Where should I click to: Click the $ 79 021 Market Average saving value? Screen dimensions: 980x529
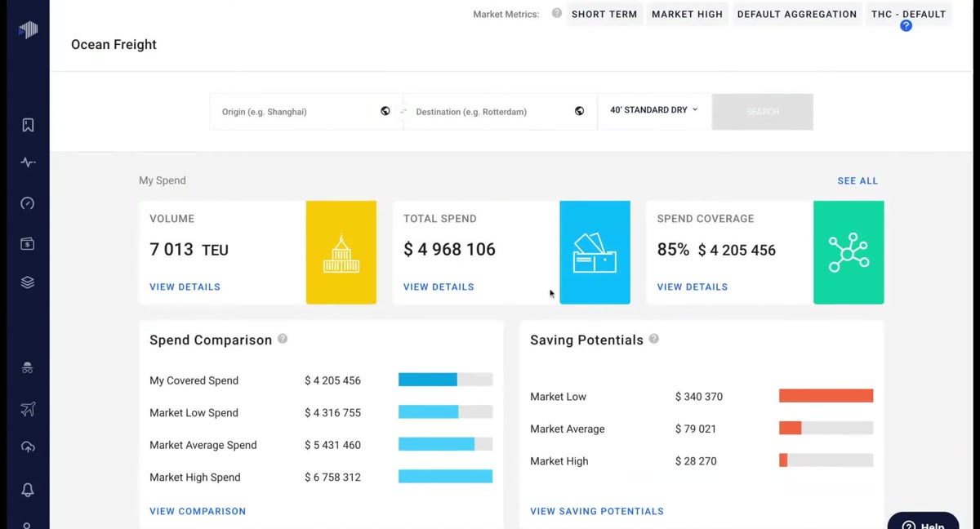[696, 429]
